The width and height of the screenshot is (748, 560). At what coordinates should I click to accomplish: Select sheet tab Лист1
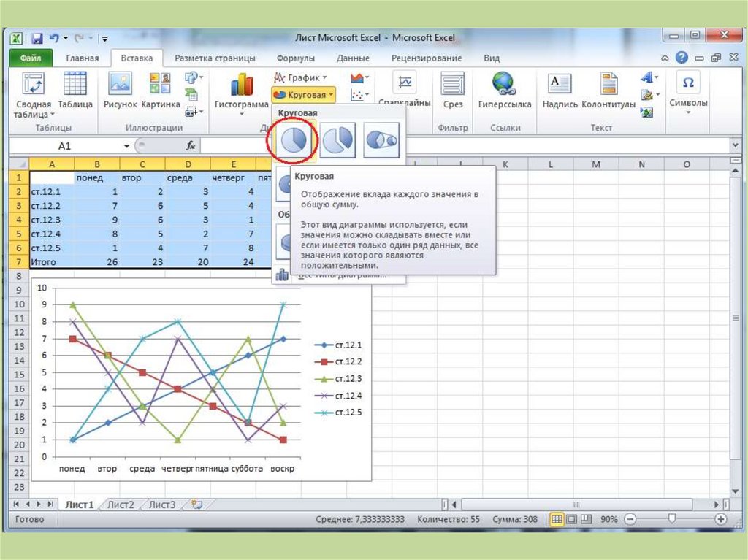pos(79,505)
